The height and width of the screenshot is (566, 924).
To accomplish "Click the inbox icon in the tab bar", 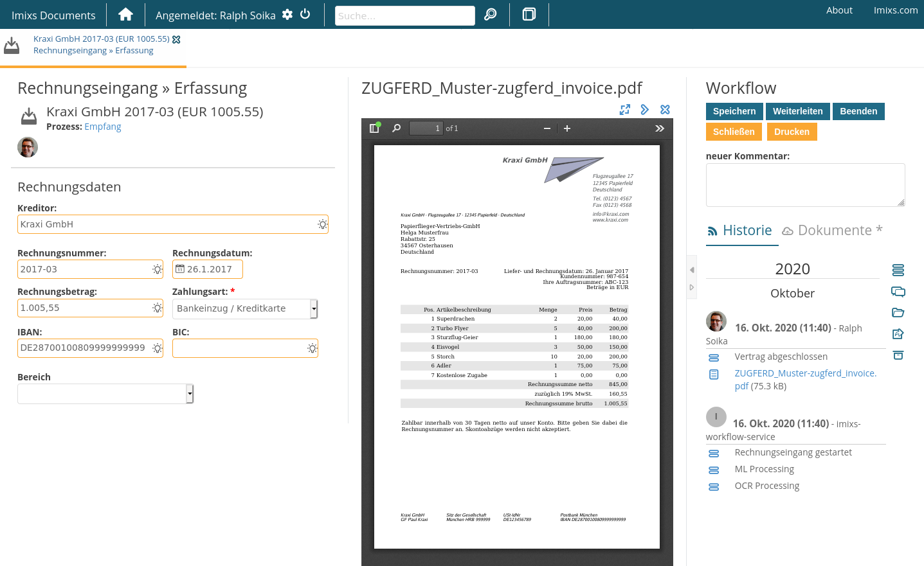I will [x=12, y=46].
